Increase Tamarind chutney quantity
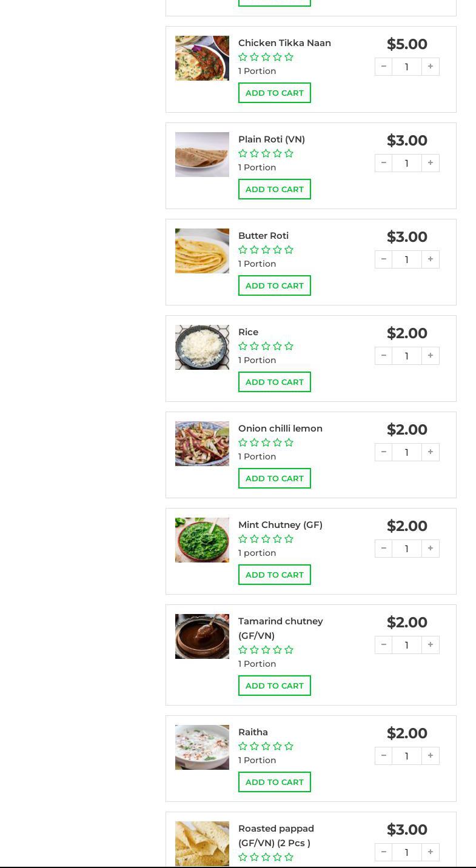 [430, 645]
